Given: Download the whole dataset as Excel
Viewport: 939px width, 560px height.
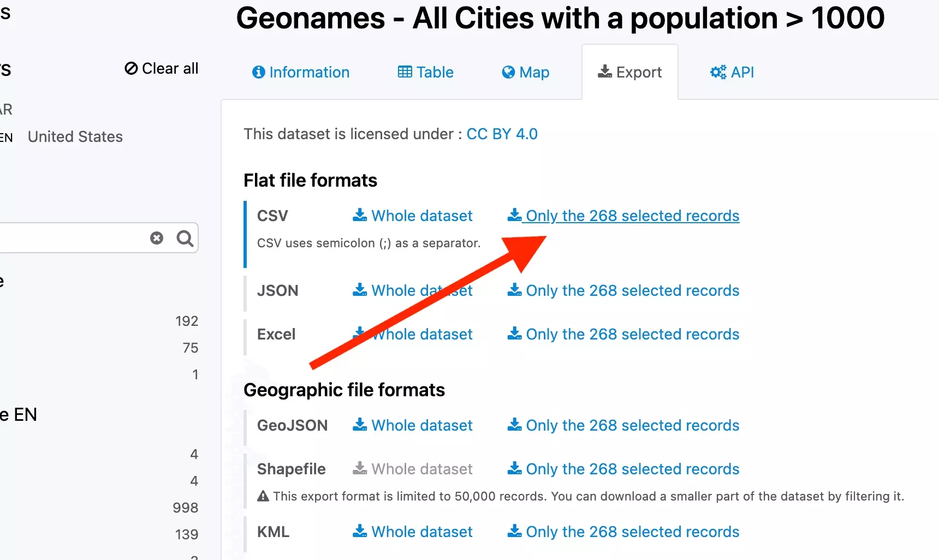Looking at the screenshot, I should pos(421,335).
